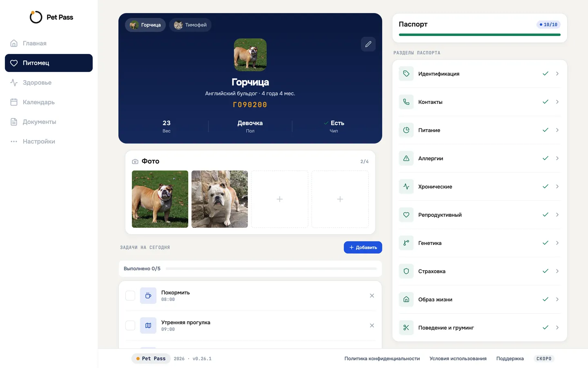588x368 pixels.
Task: Delete the Утренняя прогулка task via X
Action: point(372,325)
